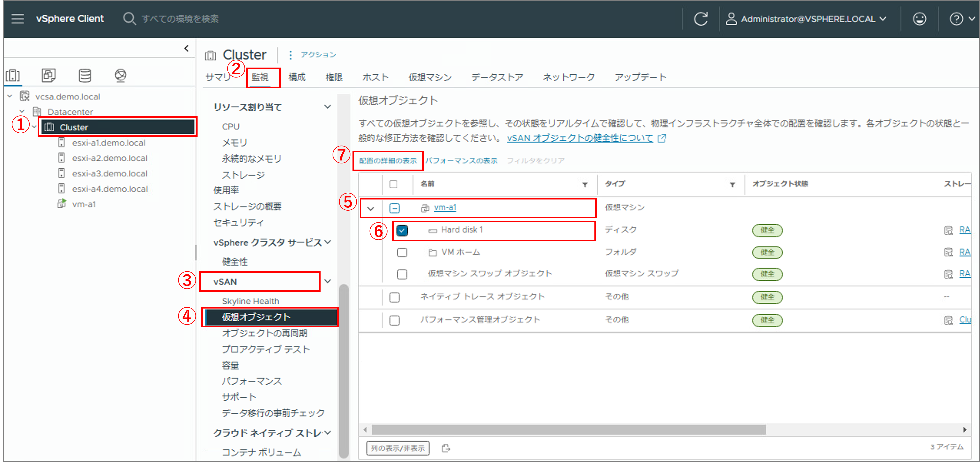Image resolution: width=980 pixels, height=462 pixels.
Task: Click the vm-a1 virtual machine icon in table
Action: click(x=425, y=208)
